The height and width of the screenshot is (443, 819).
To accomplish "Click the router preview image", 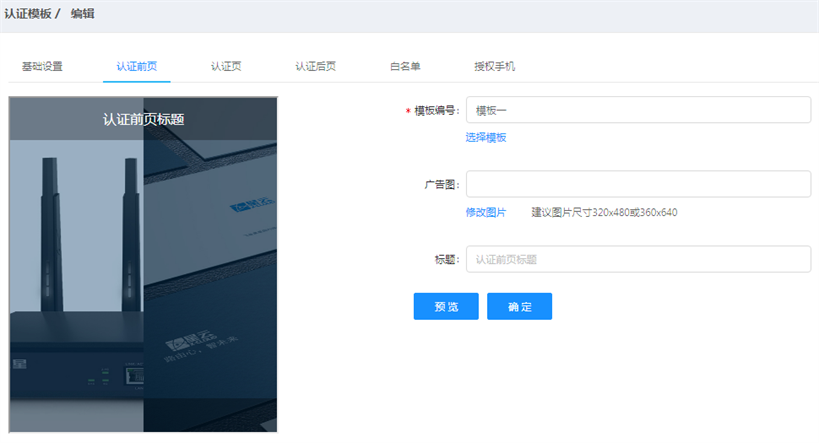I will pos(143,264).
